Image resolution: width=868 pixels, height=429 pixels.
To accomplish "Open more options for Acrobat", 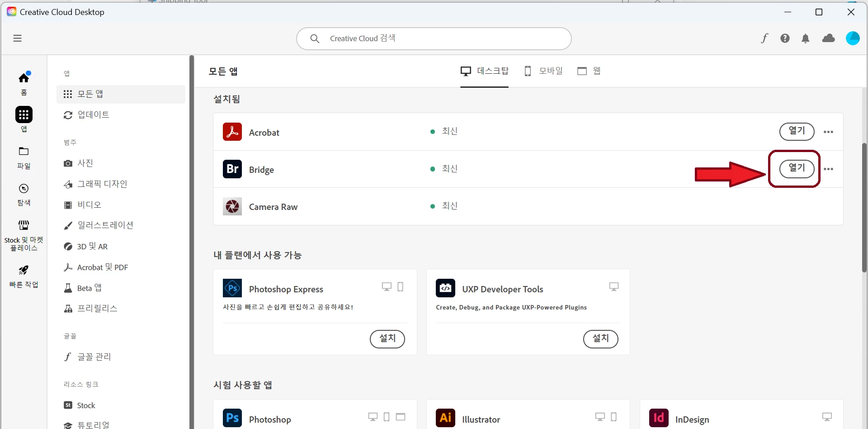I will tap(828, 132).
